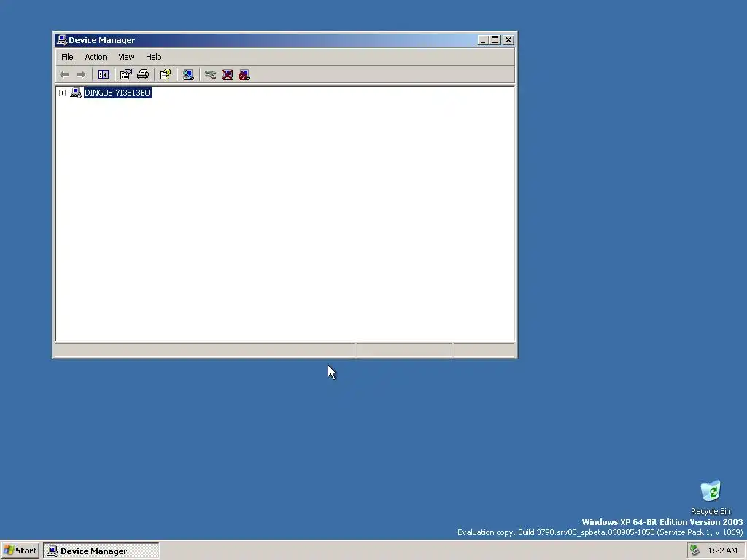Click the system tray network icon
747x560 pixels.
695,551
